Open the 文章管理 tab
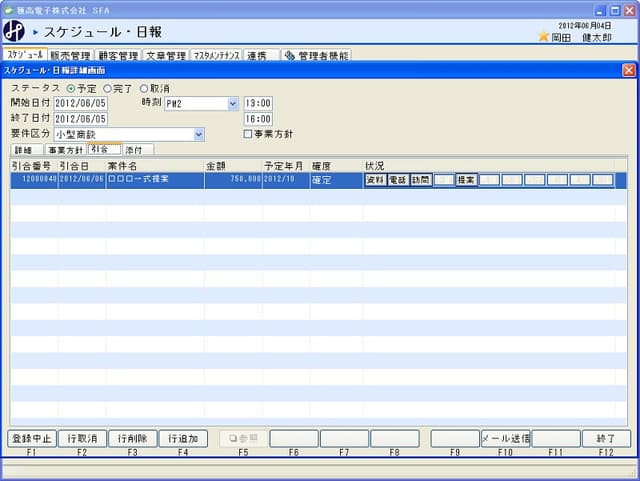The height and width of the screenshot is (481, 640). click(x=166, y=56)
